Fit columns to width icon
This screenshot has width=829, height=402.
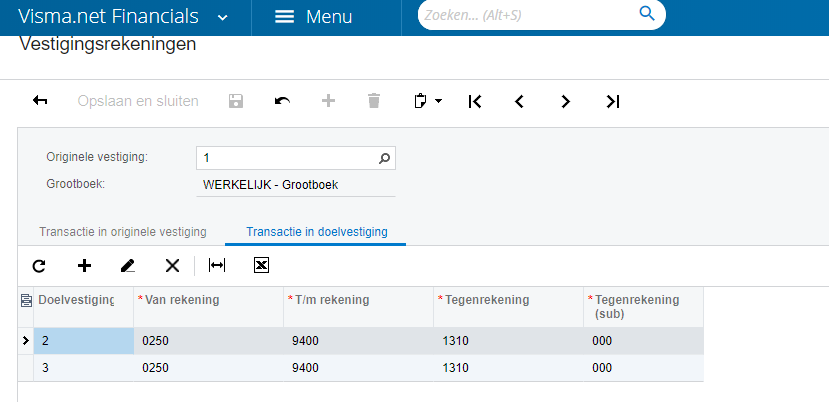(x=217, y=265)
